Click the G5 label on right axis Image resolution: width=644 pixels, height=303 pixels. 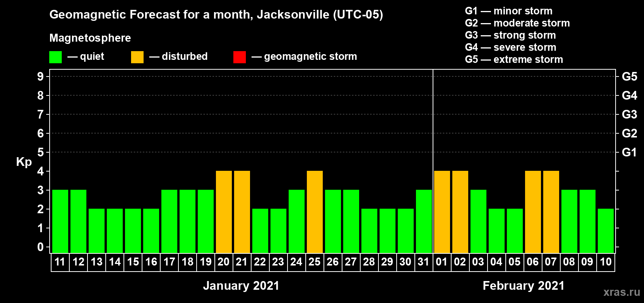(x=630, y=77)
